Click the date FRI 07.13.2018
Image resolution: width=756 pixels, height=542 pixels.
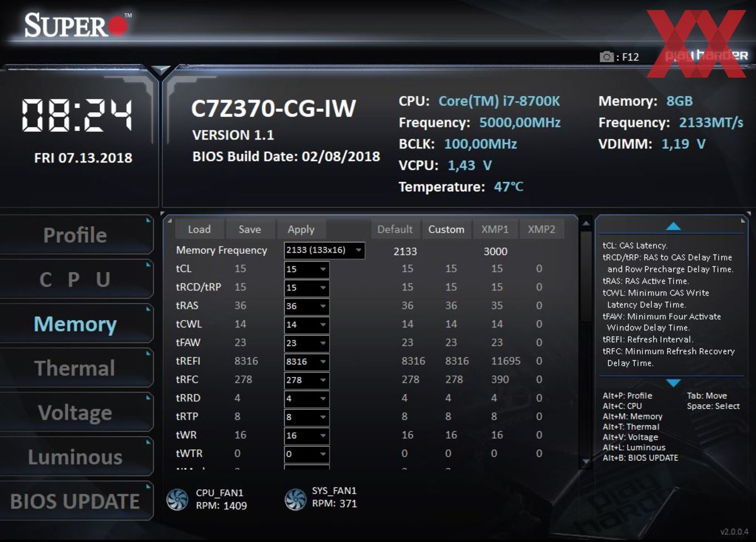[x=83, y=158]
